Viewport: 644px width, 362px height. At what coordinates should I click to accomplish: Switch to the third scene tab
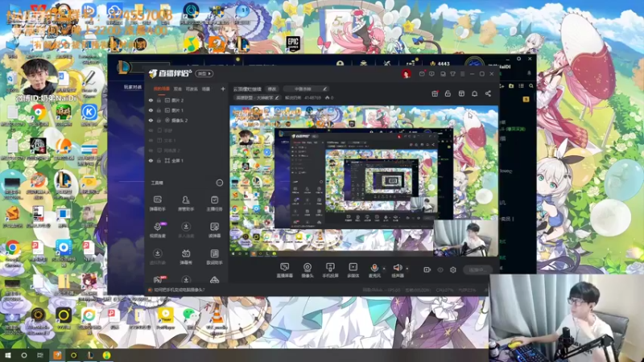[192, 88]
